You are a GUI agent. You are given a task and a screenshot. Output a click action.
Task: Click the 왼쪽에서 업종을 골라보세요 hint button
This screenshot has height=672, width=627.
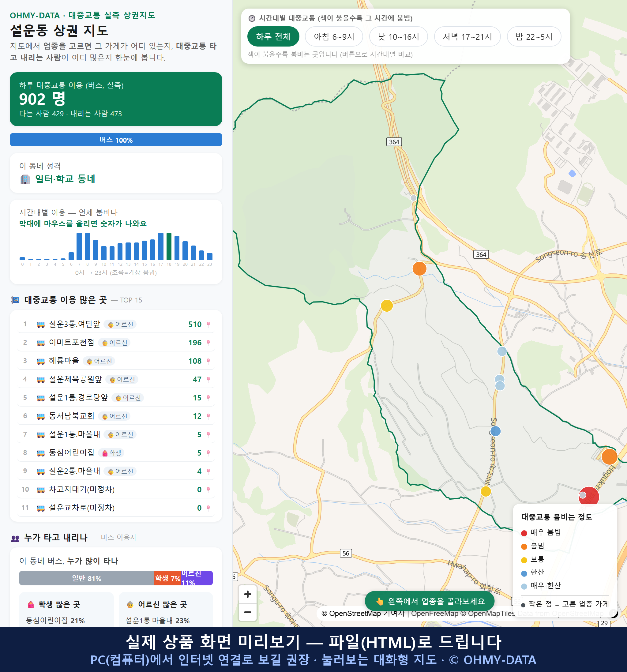[430, 601]
